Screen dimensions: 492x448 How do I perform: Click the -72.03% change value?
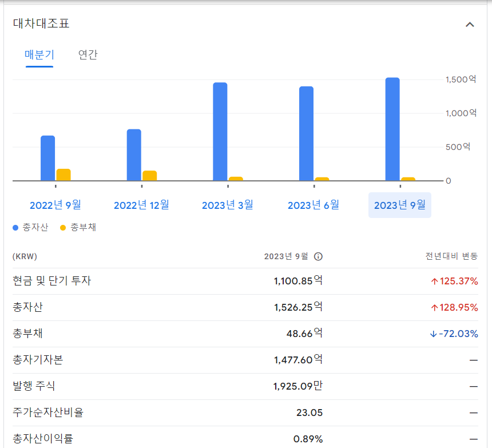coord(454,334)
